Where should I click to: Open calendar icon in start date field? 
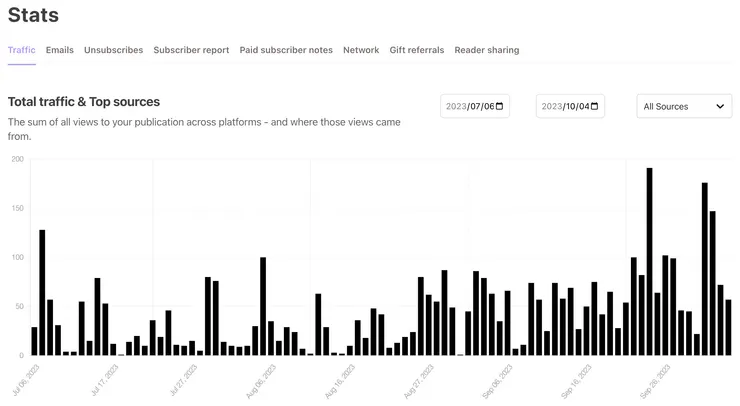coord(500,106)
